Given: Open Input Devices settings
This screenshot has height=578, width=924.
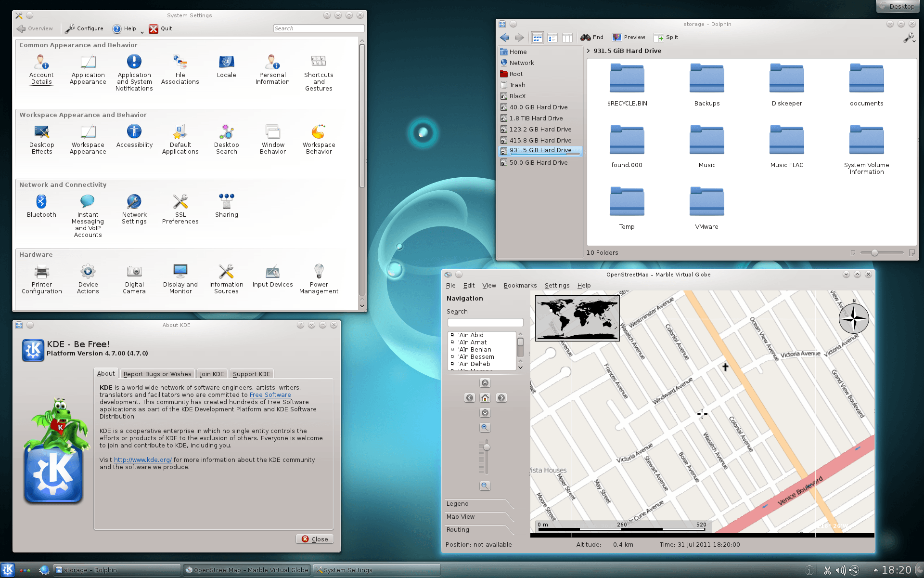Looking at the screenshot, I should (273, 276).
